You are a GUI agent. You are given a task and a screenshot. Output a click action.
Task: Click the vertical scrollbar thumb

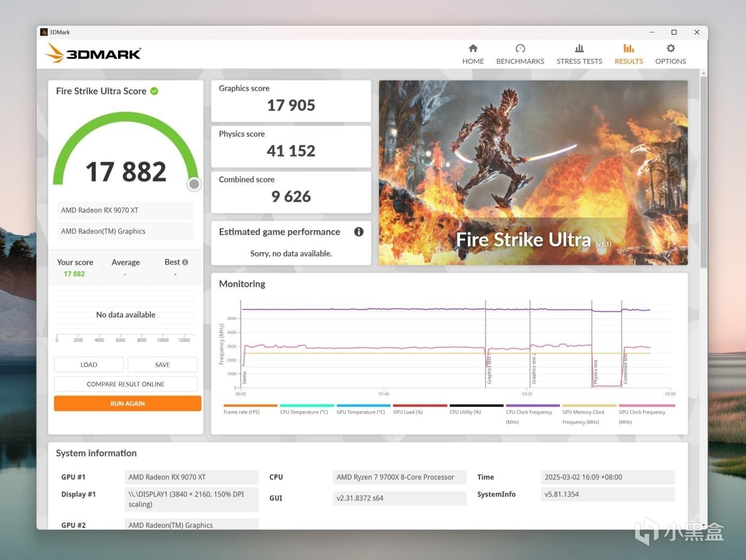tap(703, 172)
